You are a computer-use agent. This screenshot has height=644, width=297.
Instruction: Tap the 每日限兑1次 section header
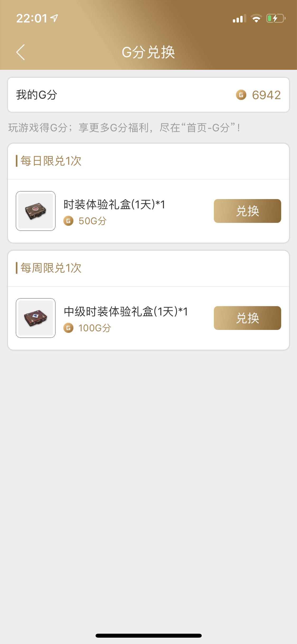pos(51,161)
